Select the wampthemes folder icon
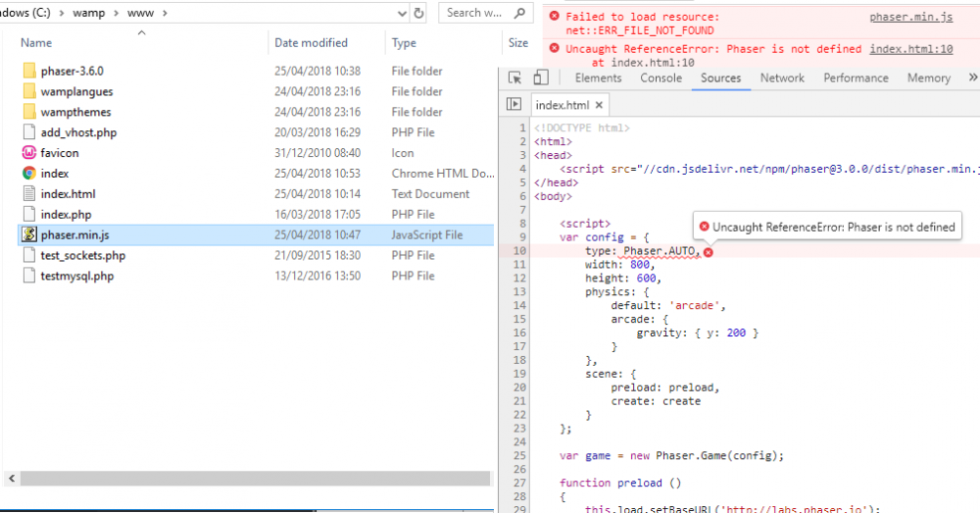 (29, 112)
